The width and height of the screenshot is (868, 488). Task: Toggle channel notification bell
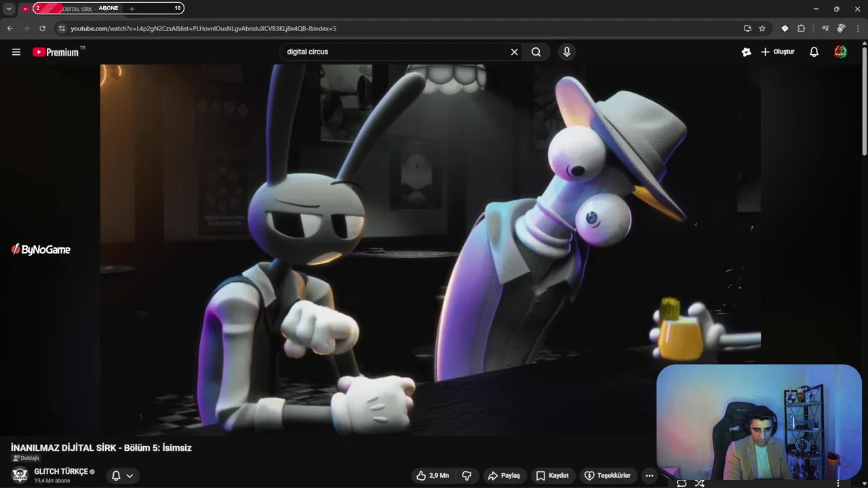click(116, 476)
